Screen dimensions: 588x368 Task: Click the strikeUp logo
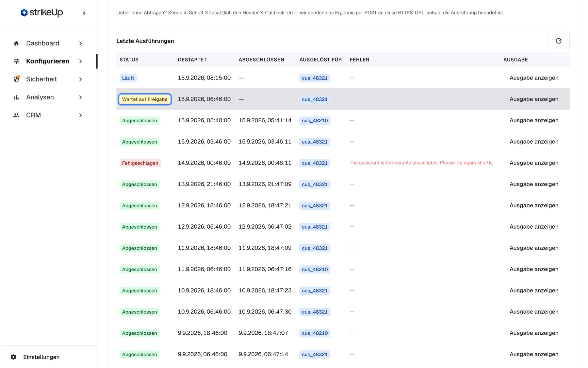(41, 13)
